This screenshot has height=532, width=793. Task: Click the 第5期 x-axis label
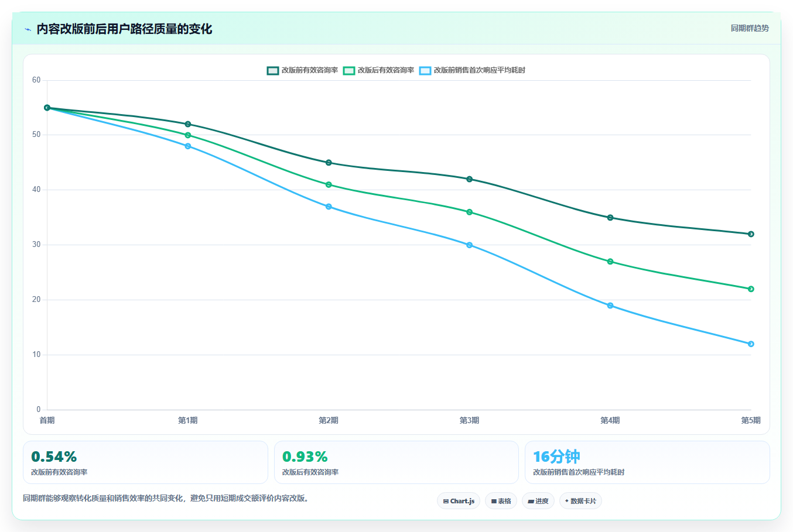[x=751, y=420]
